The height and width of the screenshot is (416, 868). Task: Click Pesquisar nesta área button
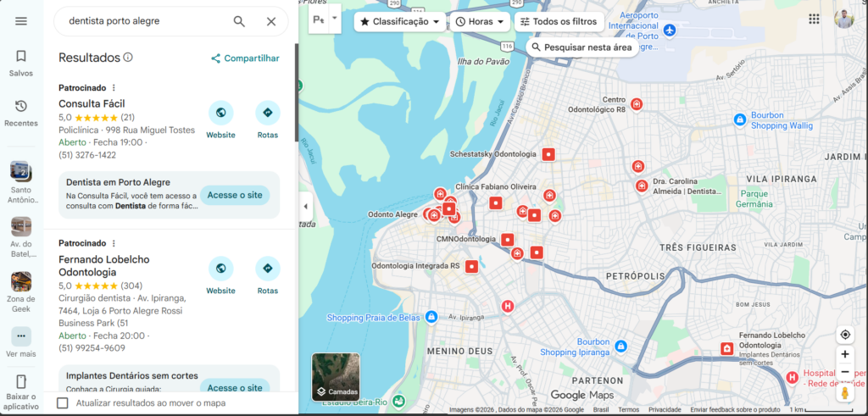581,47
